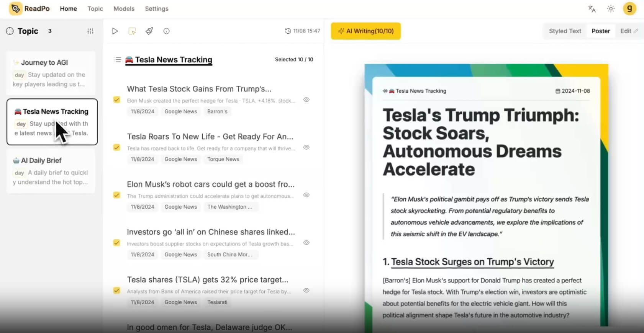Click 'Selected 10 / 10' counter text
The image size is (644, 333).
pos(294,60)
